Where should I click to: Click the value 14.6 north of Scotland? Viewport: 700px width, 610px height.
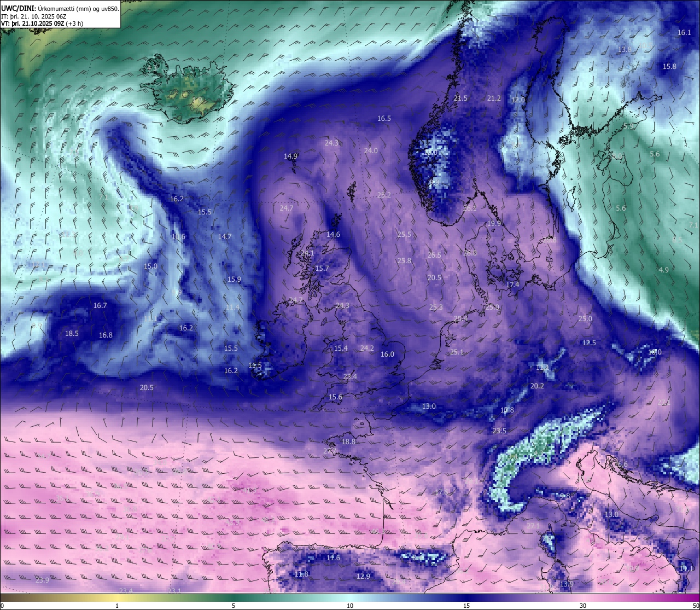[333, 235]
